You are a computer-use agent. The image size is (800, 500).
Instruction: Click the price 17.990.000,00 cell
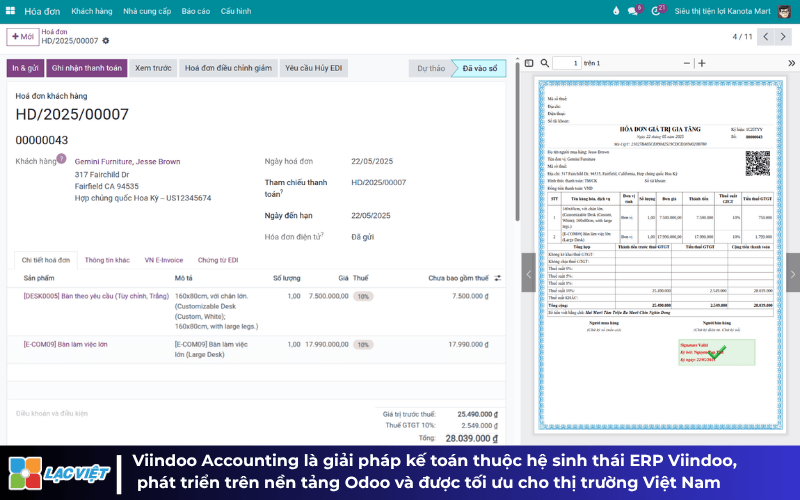[327, 344]
